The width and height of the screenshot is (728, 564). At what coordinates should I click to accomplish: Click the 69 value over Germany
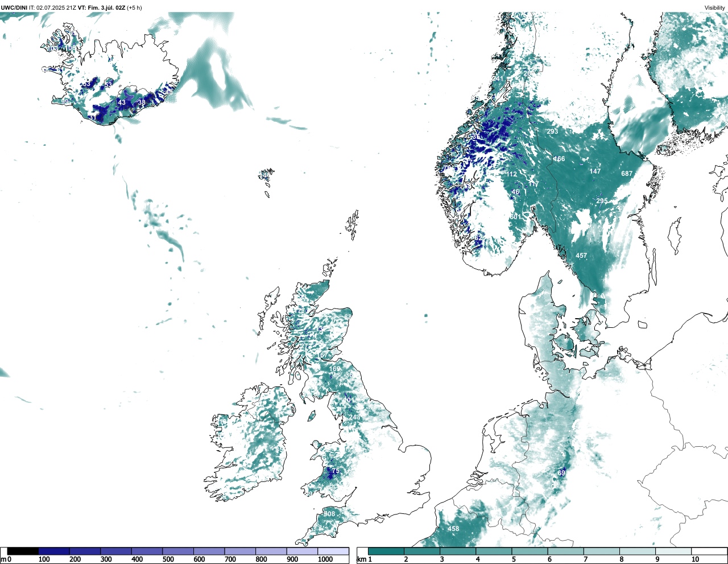(562, 473)
